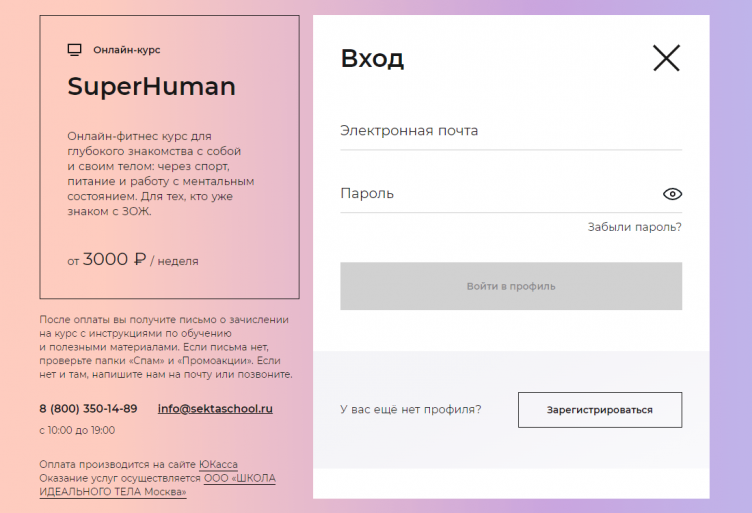This screenshot has height=513, width=752.
Task: Click the от 3000 ₽ / неделя price
Action: point(133,260)
